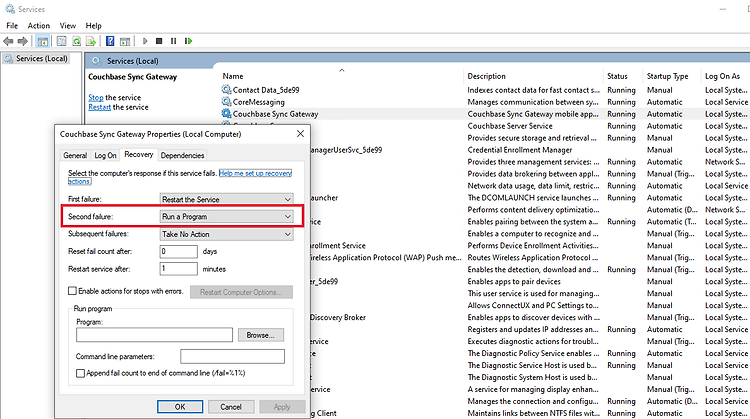This screenshot has height=419, width=750.
Task: Click the Restart the service link
Action: (99, 107)
